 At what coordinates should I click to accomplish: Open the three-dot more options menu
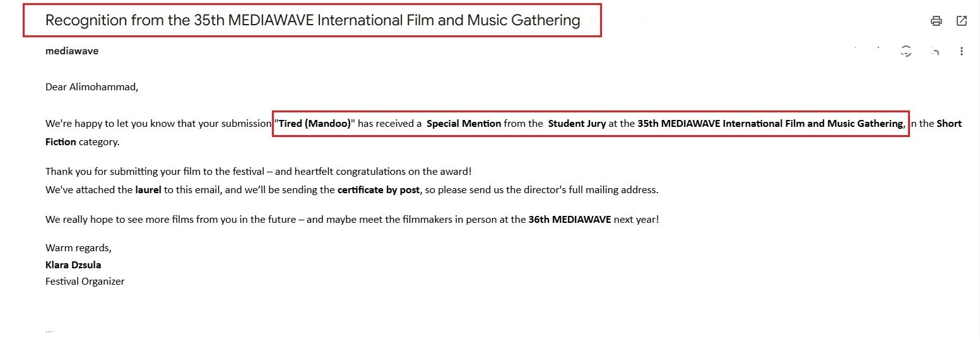coord(961,51)
